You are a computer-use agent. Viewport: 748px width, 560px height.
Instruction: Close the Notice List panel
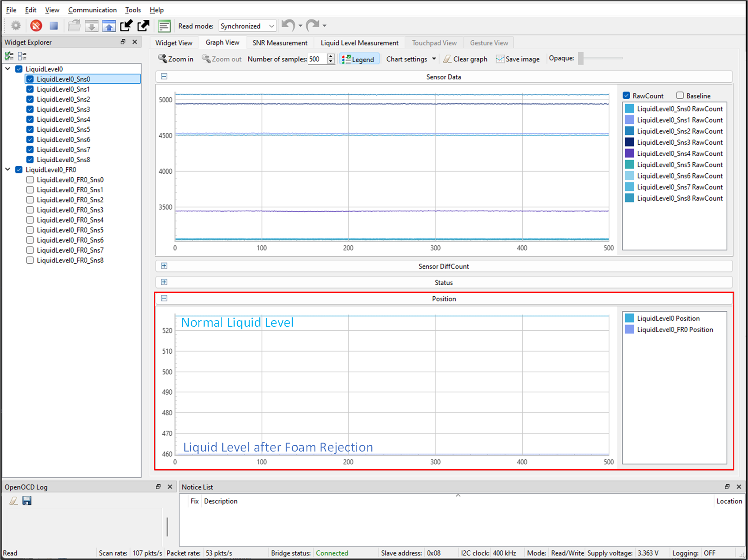[x=739, y=486]
